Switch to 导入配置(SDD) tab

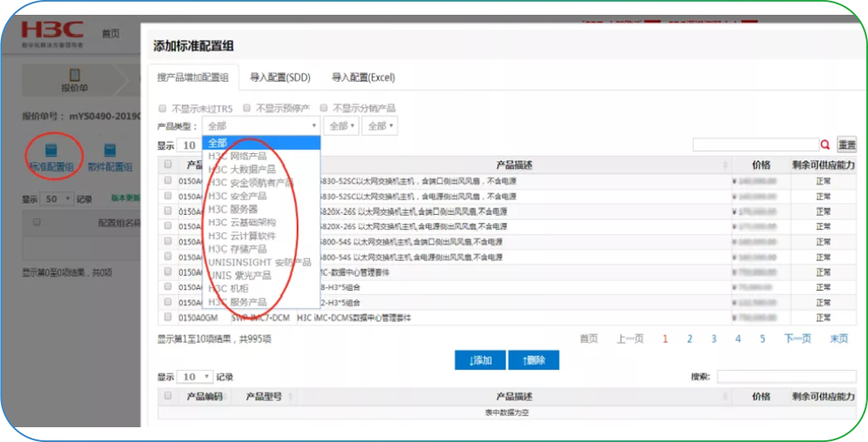[x=280, y=77]
